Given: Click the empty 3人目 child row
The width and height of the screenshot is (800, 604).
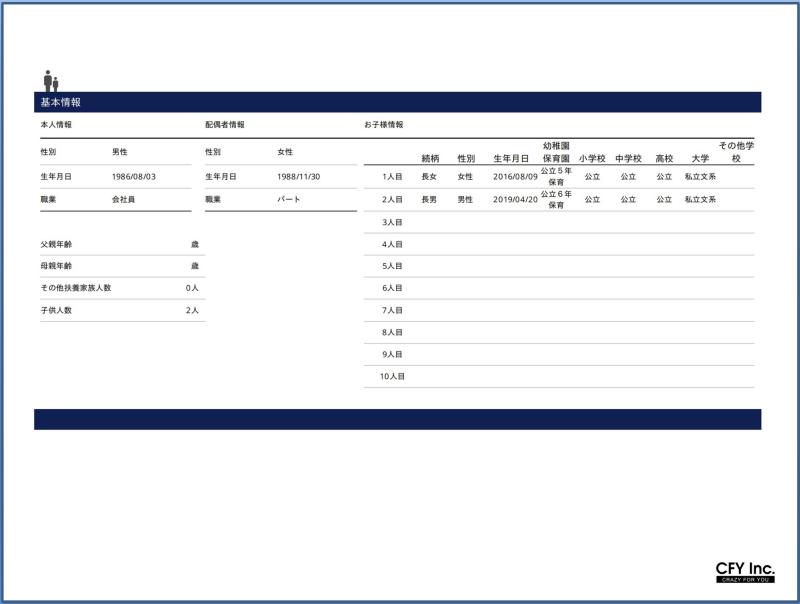Looking at the screenshot, I should pyautogui.click(x=560, y=222).
